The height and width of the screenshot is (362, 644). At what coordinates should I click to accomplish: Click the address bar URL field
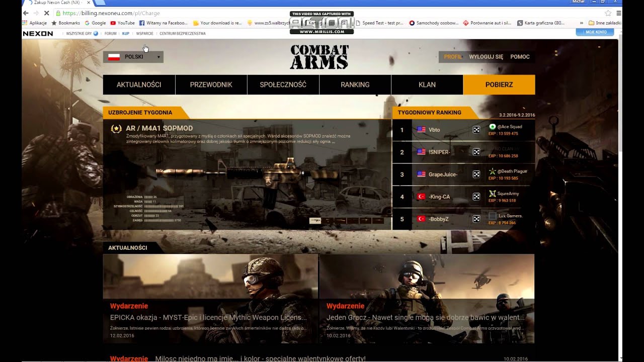pyautogui.click(x=330, y=13)
